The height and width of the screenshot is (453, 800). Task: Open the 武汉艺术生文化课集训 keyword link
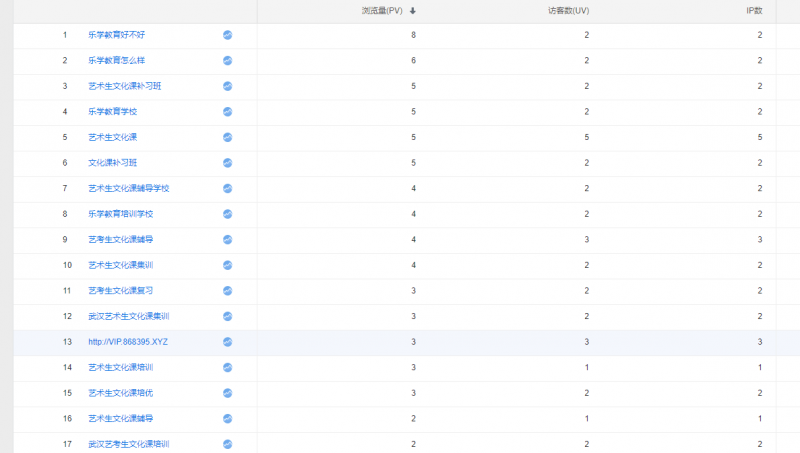128,316
